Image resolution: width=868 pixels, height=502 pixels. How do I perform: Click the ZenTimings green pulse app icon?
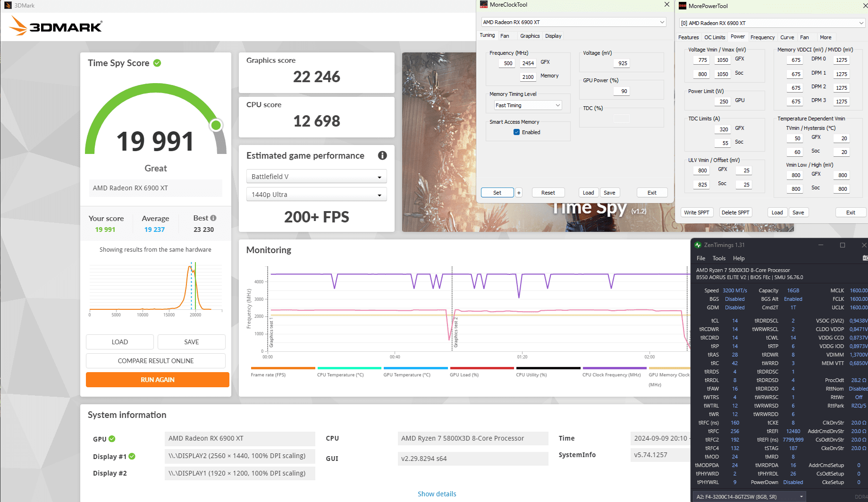pos(698,245)
